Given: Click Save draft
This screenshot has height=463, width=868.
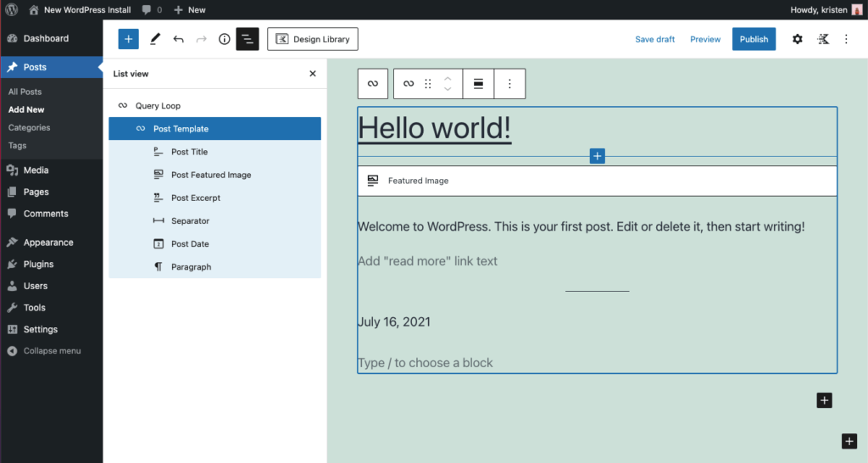Looking at the screenshot, I should tap(654, 39).
